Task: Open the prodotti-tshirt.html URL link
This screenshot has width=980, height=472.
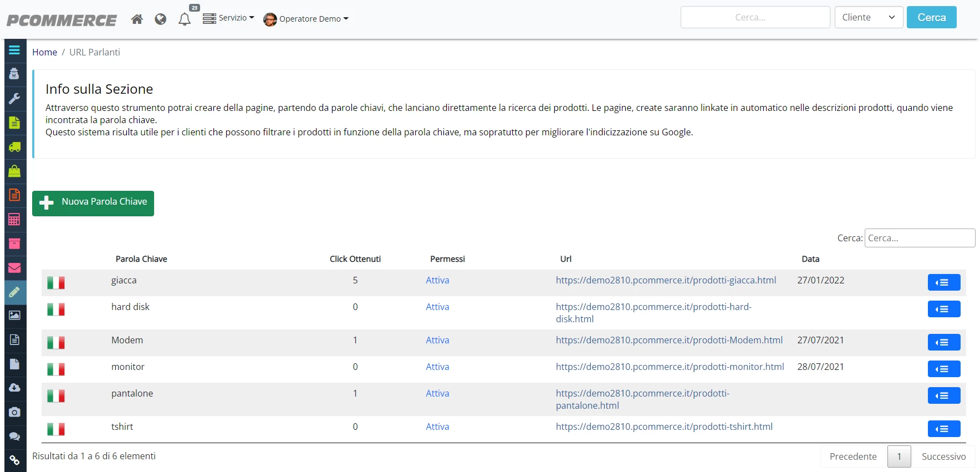Action: [x=664, y=427]
